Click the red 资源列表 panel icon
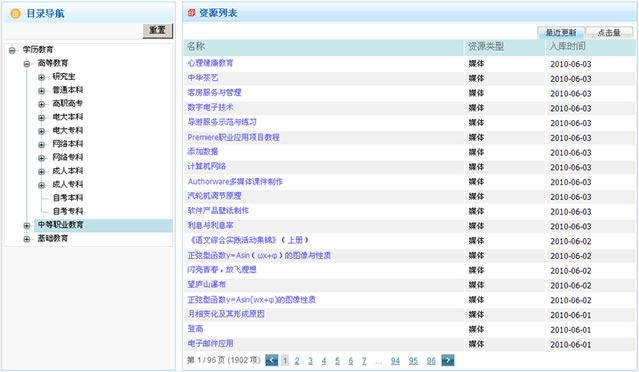Screen dimensions: 639x372 [191, 13]
